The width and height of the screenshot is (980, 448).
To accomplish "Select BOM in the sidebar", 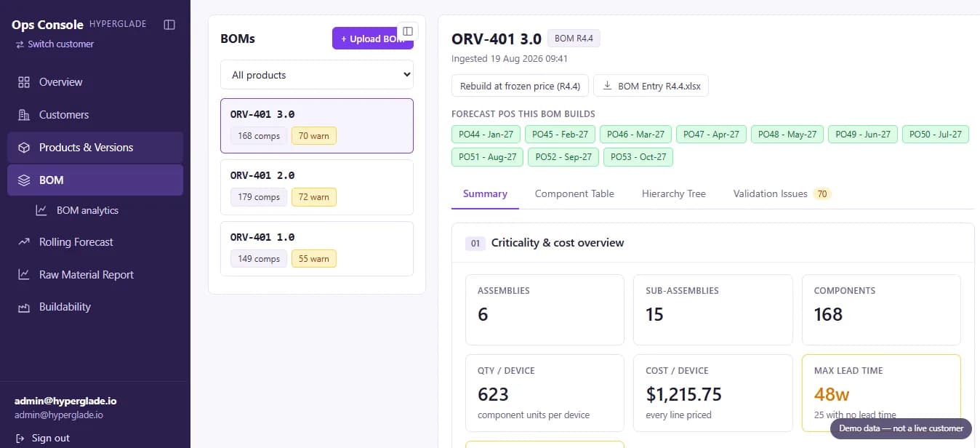I will click(x=95, y=180).
